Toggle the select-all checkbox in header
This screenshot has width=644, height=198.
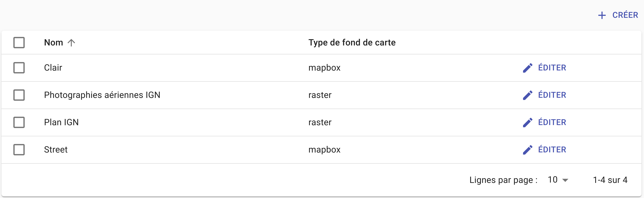tap(19, 43)
